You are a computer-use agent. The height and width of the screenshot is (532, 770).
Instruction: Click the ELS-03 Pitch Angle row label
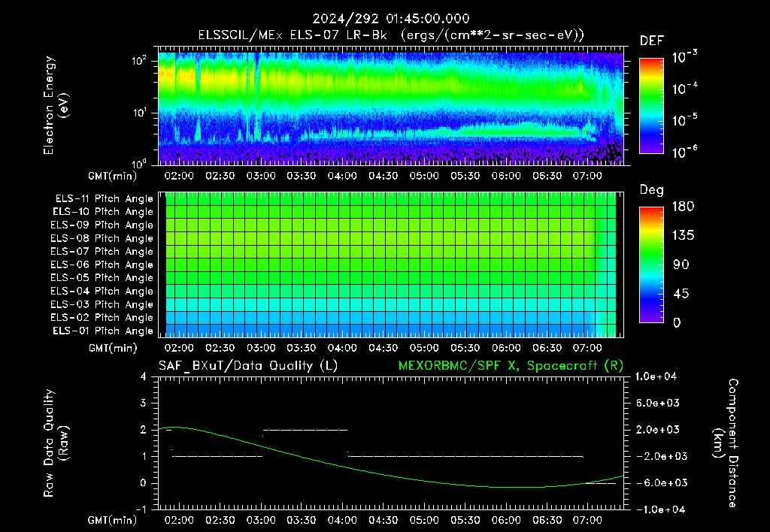(x=102, y=305)
